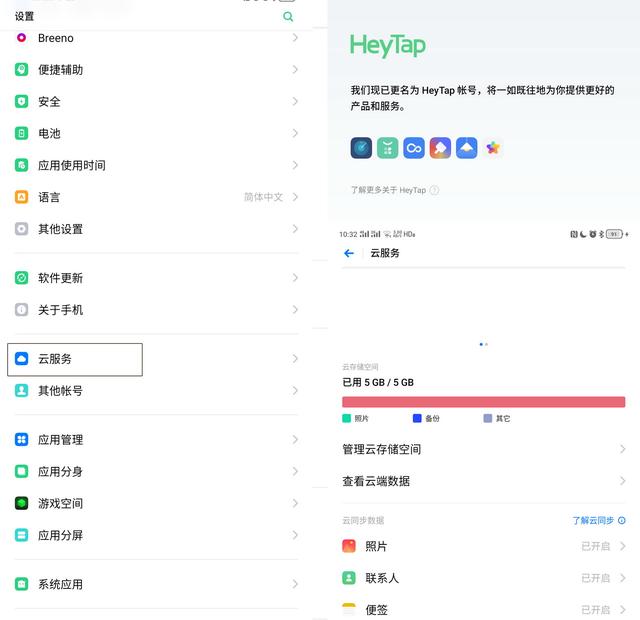Tap the orange 语言 icon

[x=21, y=197]
